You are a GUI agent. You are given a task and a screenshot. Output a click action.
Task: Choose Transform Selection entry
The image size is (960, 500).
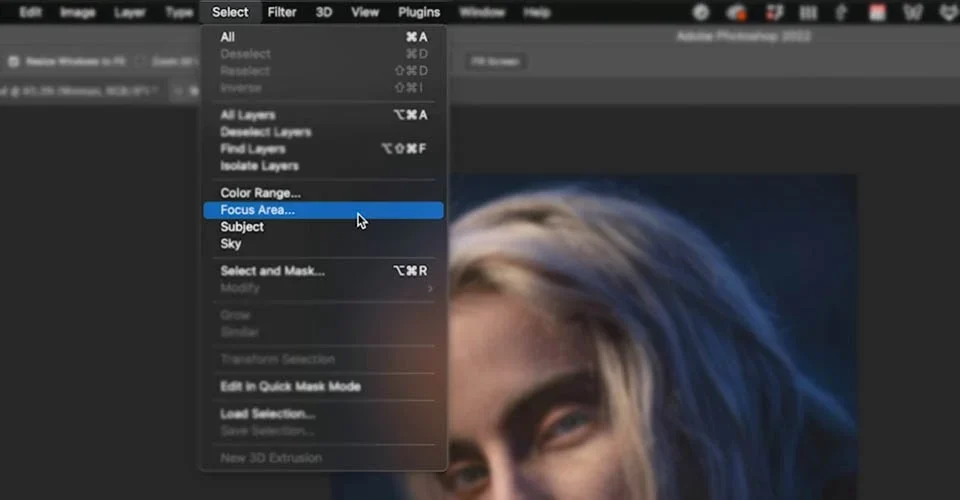[323, 359]
